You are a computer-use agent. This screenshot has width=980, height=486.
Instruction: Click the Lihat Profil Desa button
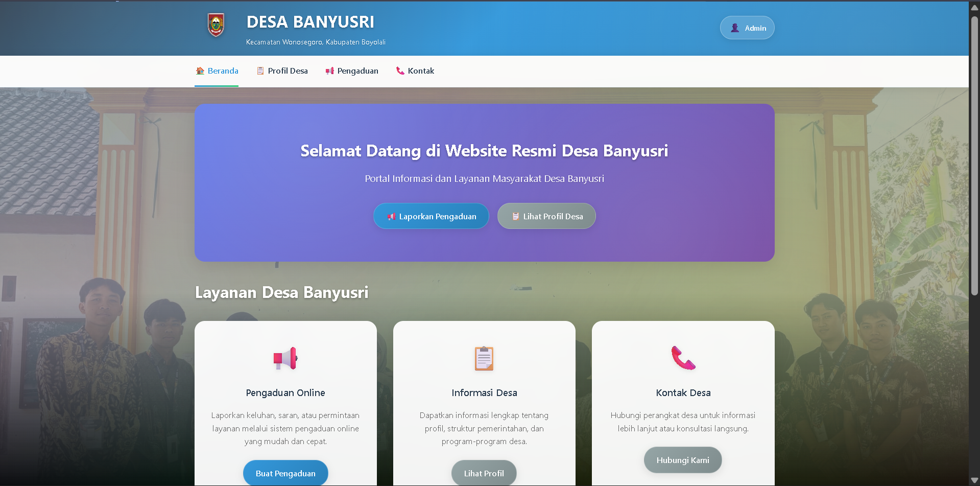pos(546,216)
